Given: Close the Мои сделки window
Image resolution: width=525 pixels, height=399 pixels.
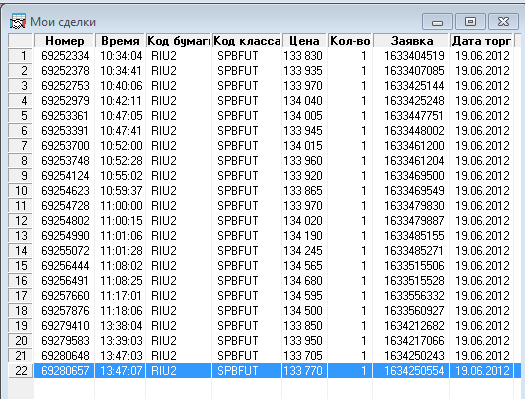Looking at the screenshot, I should tap(503, 22).
